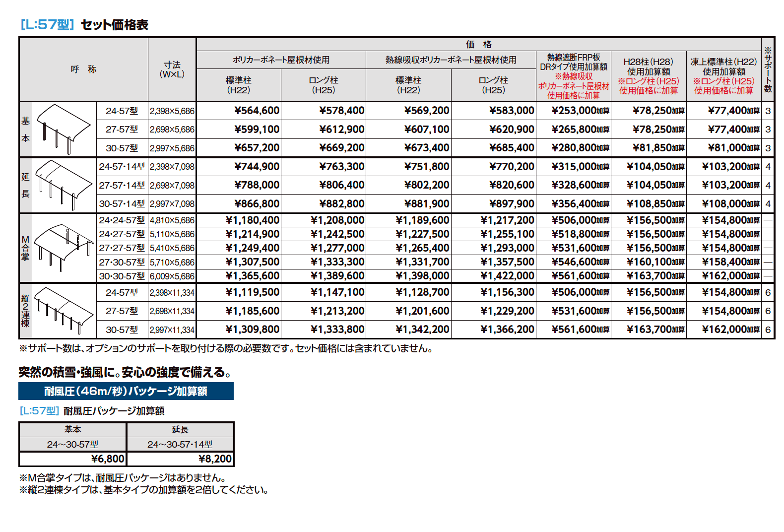
Task: Click the price ¥806,400
Action: click(342, 185)
